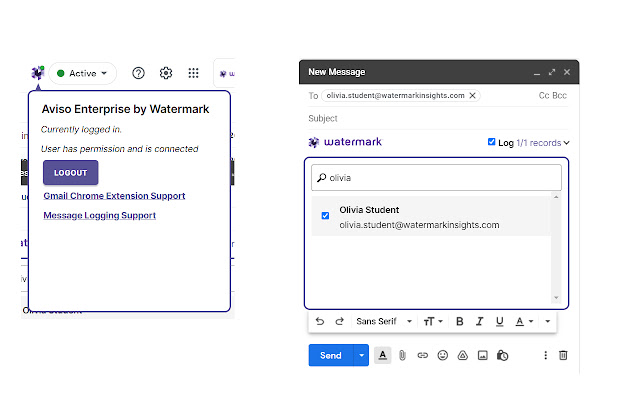Expand more formatting options arrow
640x400 pixels.
(548, 322)
